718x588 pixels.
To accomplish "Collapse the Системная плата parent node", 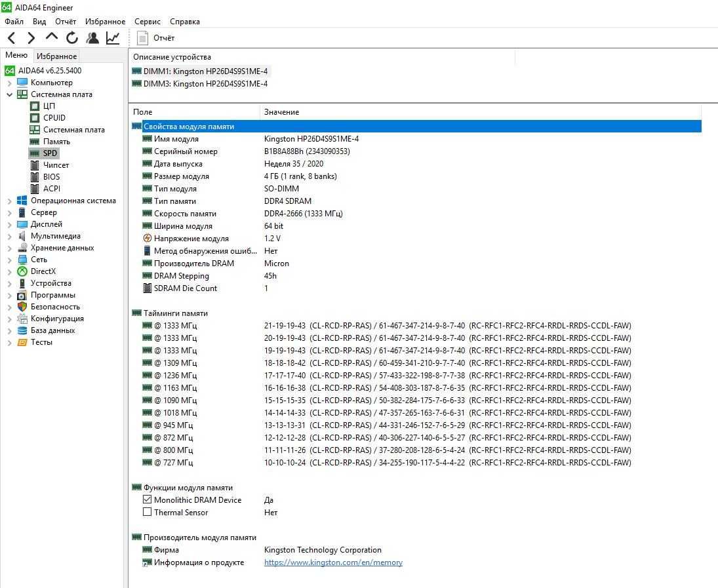I will pyautogui.click(x=10, y=95).
